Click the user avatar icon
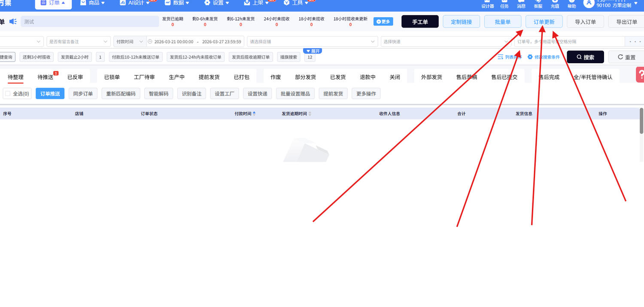Viewport: 644px width, 307px height. 589,3
